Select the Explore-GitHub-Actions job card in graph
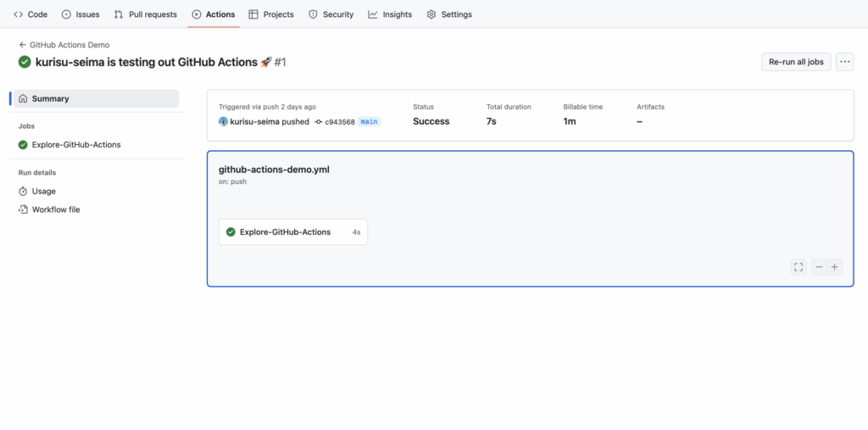Image resolution: width=868 pixels, height=430 pixels. [x=292, y=232]
